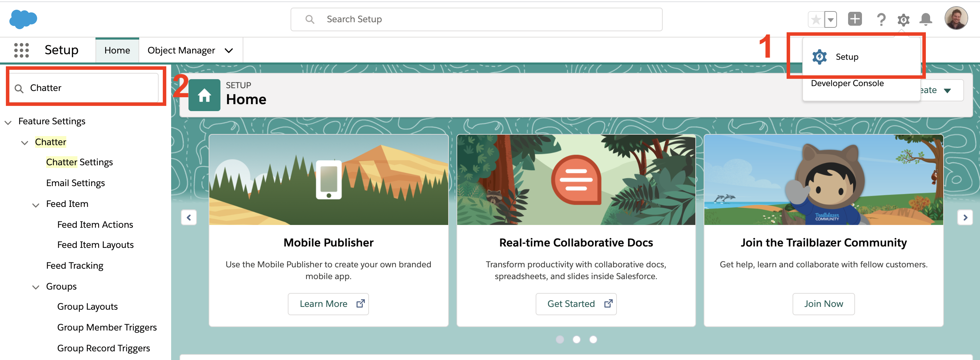This screenshot has width=980, height=360.
Task: Open the help question mark icon
Action: [881, 19]
